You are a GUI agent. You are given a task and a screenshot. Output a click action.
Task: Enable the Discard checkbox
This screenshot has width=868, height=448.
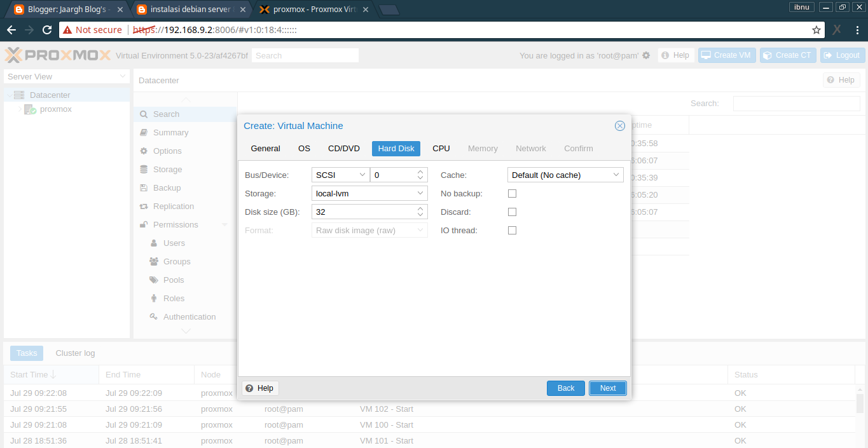512,212
